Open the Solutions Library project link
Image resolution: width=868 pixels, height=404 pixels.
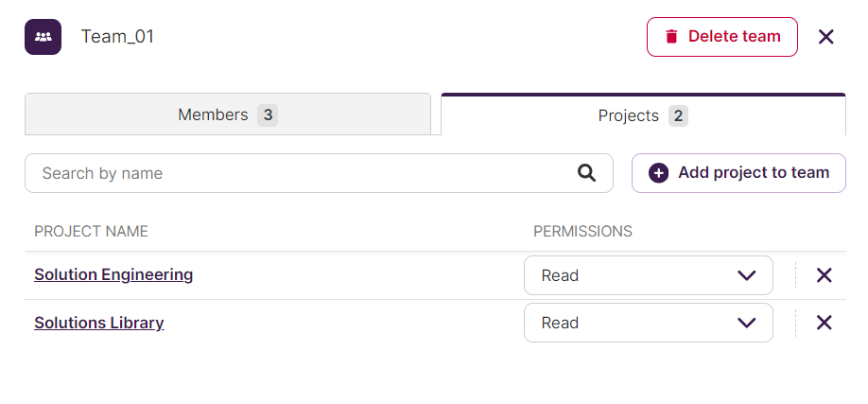tap(99, 323)
